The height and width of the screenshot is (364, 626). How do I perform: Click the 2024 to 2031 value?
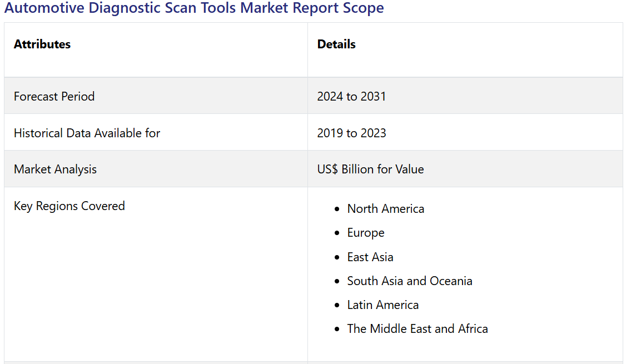[x=351, y=96]
